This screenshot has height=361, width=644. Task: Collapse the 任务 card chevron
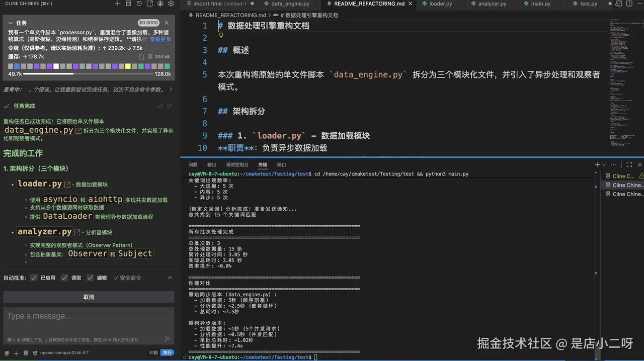click(11, 23)
